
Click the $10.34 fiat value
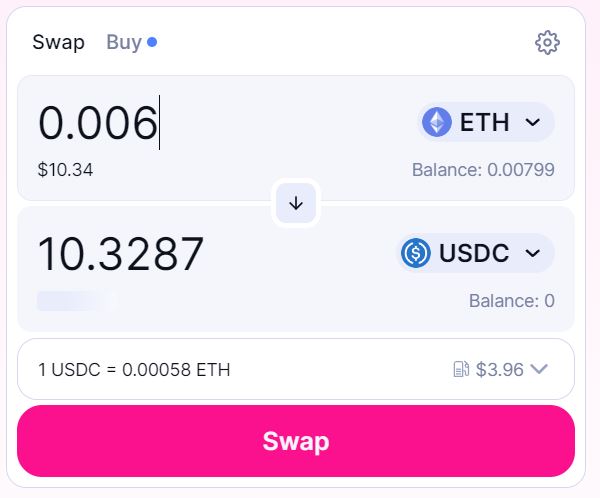(x=65, y=170)
